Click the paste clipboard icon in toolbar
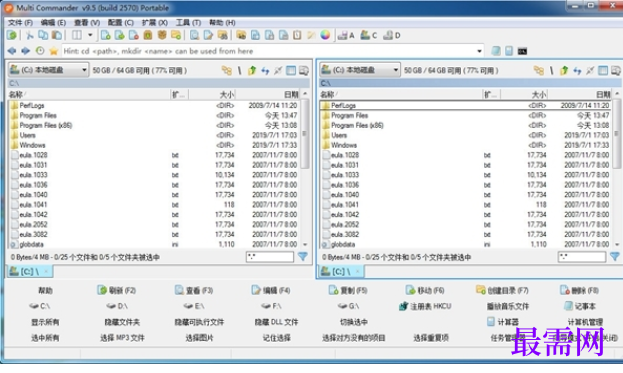 pos(57,35)
